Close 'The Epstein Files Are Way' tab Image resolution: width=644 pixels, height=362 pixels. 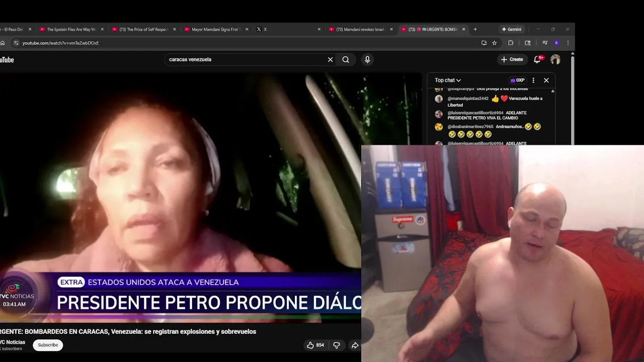pyautogui.click(x=102, y=29)
